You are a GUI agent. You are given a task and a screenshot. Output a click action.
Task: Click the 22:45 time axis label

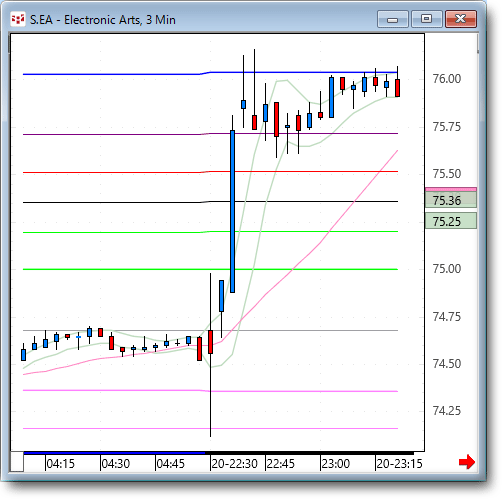coord(280,463)
